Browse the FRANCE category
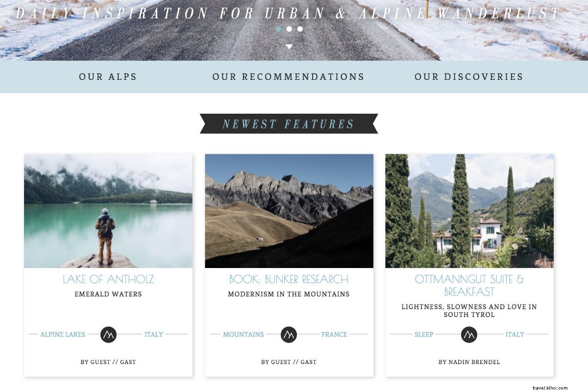The width and height of the screenshot is (588, 392). pyautogui.click(x=334, y=334)
